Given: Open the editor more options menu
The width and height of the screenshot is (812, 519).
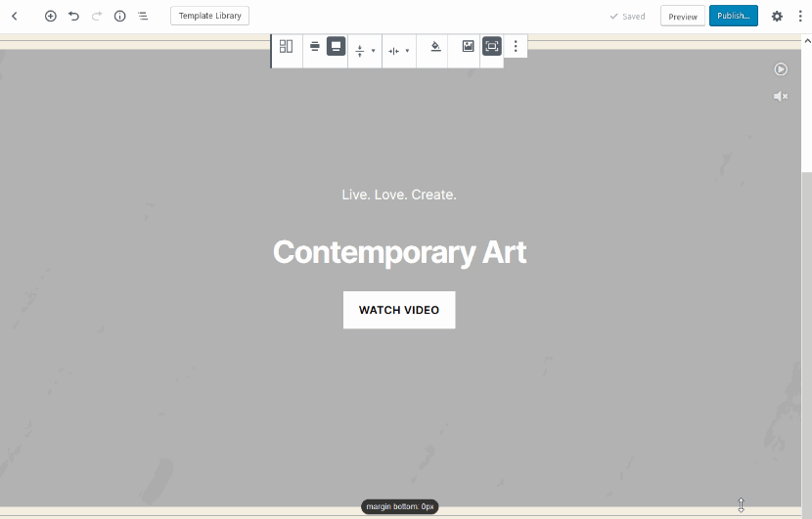Looking at the screenshot, I should [x=800, y=16].
